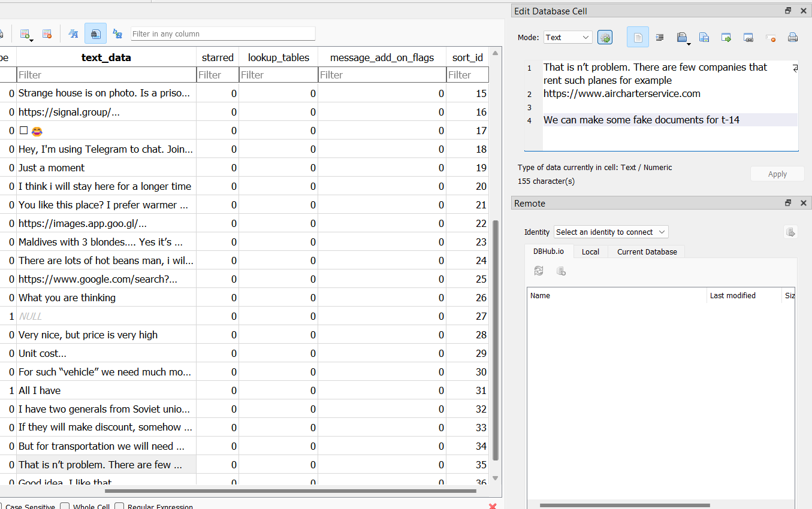Sort by the lookup_tables column header
Image resolution: width=812 pixels, height=509 pixels.
click(x=279, y=57)
